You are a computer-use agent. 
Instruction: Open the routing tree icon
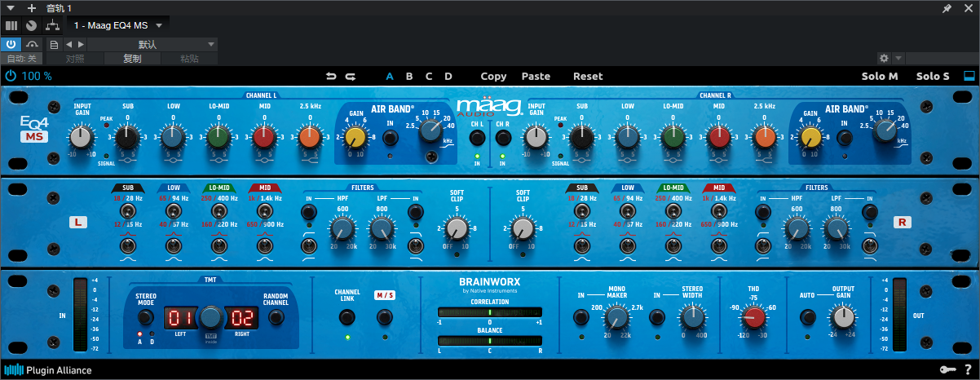tap(53, 26)
